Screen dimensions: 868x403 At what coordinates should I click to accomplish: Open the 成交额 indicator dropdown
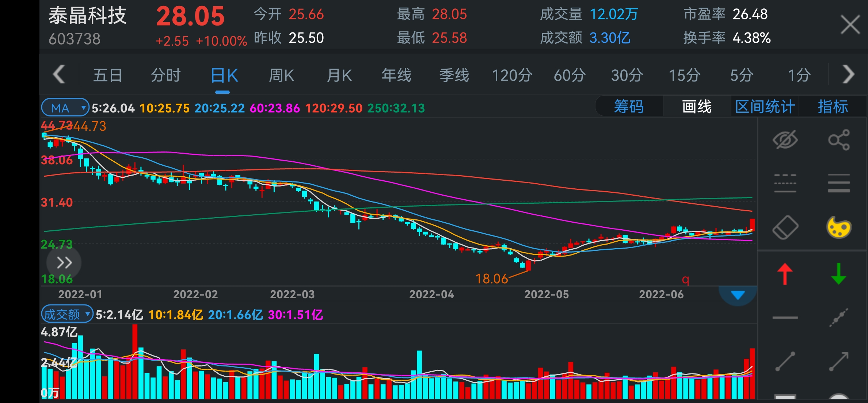coord(67,314)
